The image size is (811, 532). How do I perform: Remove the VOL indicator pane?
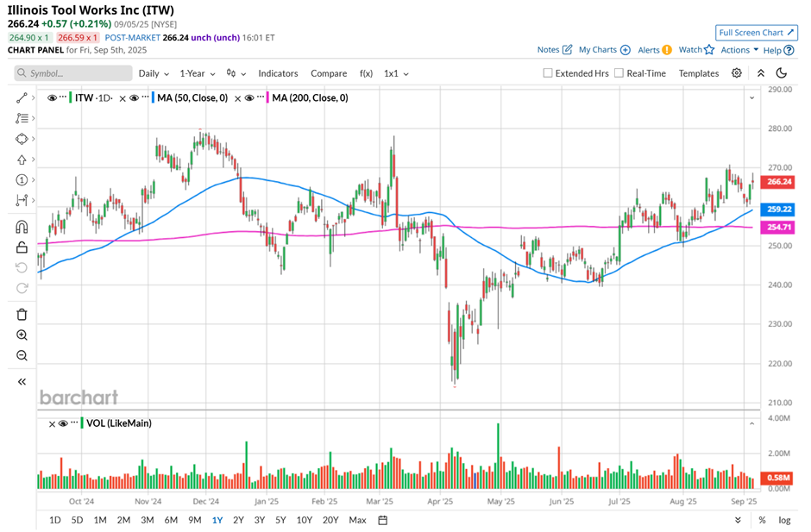click(x=52, y=424)
